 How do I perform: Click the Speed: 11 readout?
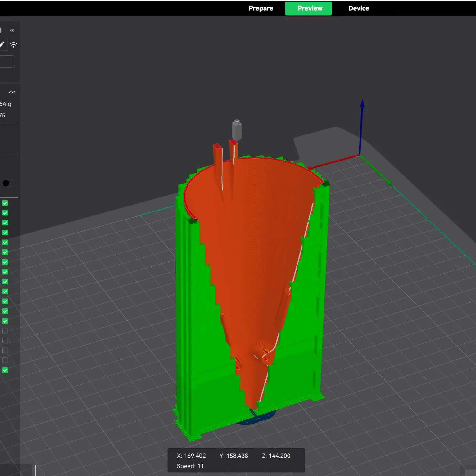click(x=190, y=466)
